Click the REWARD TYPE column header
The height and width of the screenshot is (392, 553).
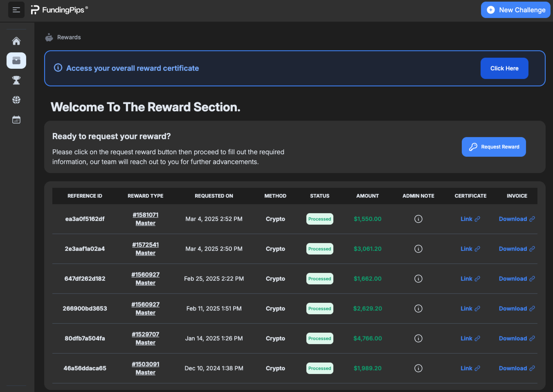point(146,196)
